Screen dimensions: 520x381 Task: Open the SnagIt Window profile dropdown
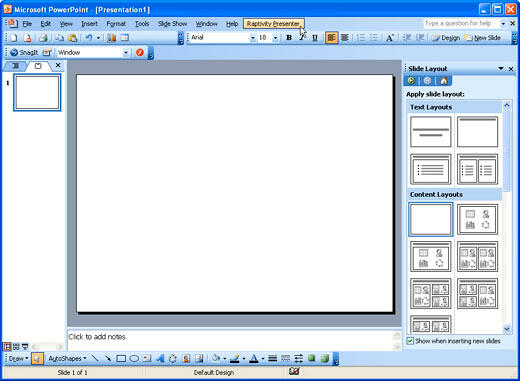pos(126,52)
